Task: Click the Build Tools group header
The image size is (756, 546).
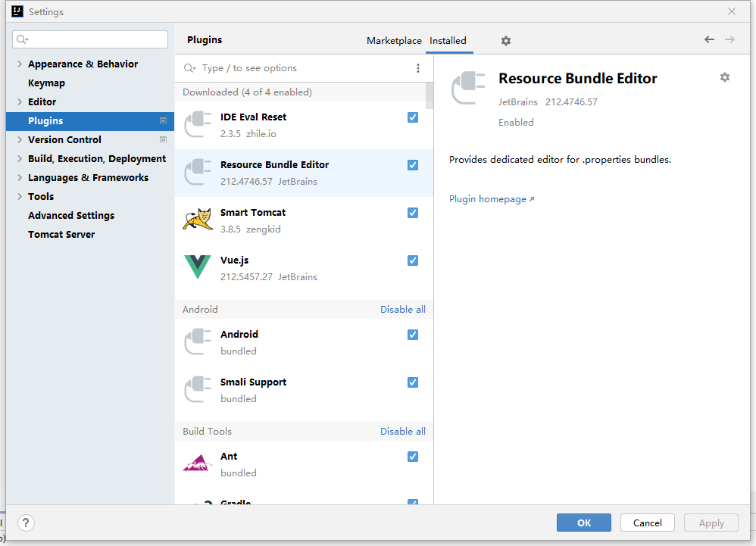Action: click(207, 432)
